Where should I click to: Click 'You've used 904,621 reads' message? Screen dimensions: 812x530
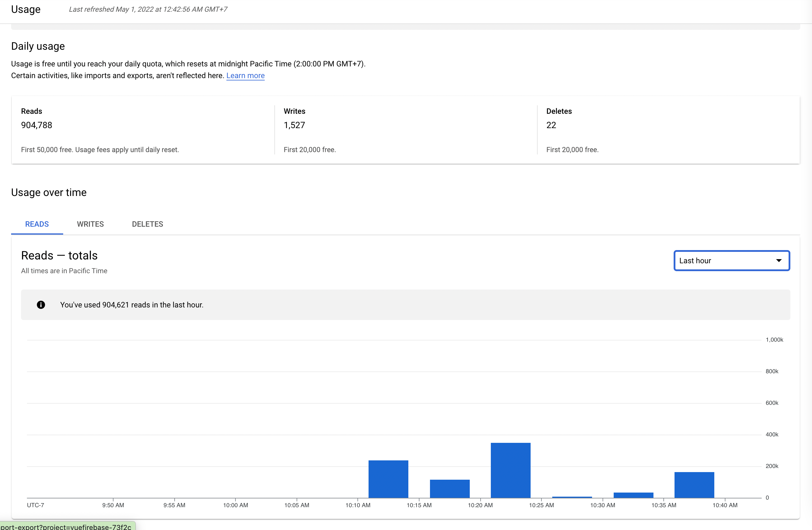132,305
